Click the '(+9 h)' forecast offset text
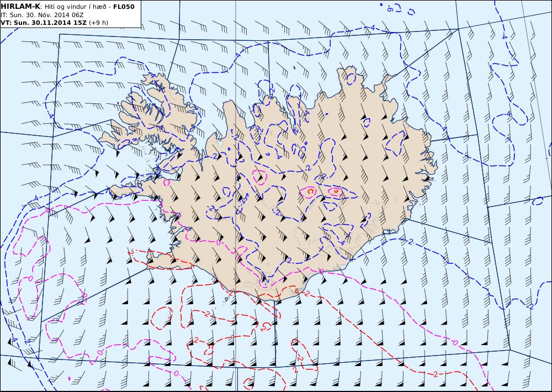The image size is (552, 392). [x=99, y=23]
